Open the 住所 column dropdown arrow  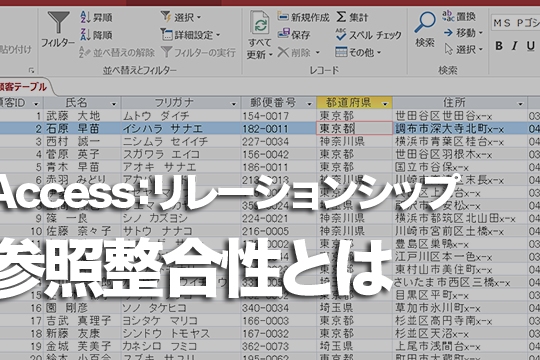pyautogui.click(x=520, y=103)
